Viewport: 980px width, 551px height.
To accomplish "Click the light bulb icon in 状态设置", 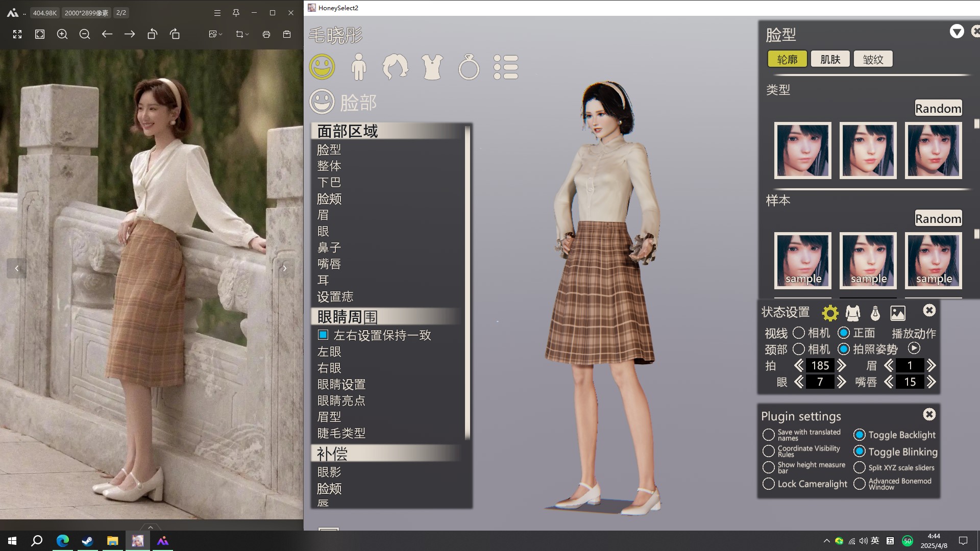I will (875, 313).
